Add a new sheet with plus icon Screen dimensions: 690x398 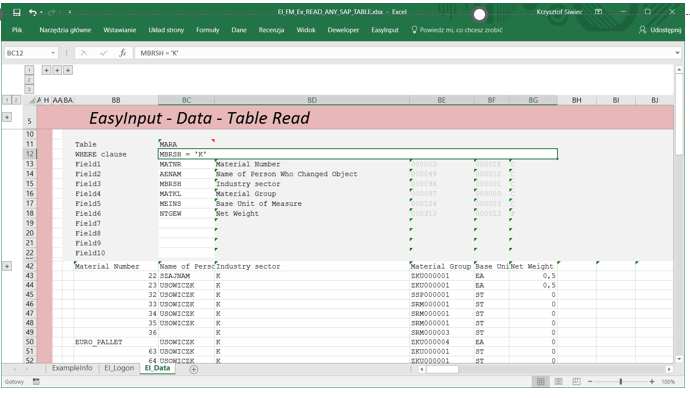pos(194,369)
